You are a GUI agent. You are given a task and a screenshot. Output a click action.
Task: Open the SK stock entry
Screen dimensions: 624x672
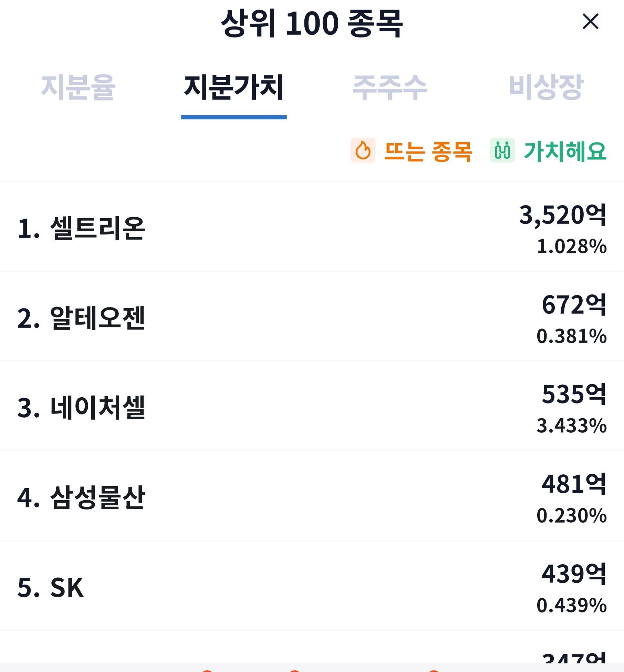pos(312,586)
